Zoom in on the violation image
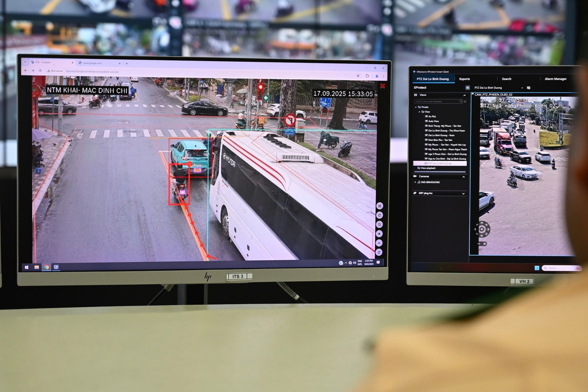Viewport: 588px width, 392px height. [x=379, y=234]
